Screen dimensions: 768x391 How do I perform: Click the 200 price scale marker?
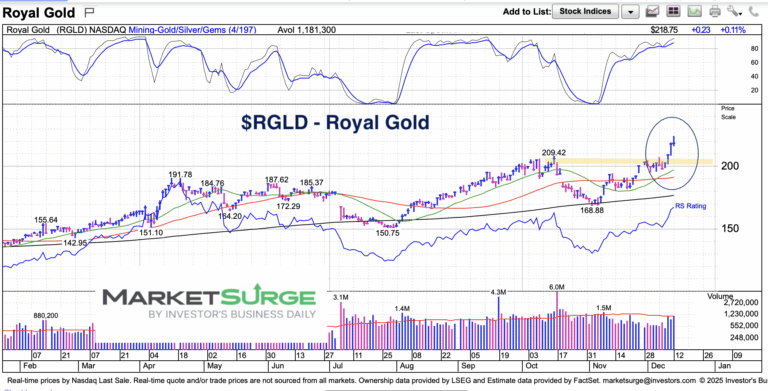(730, 166)
